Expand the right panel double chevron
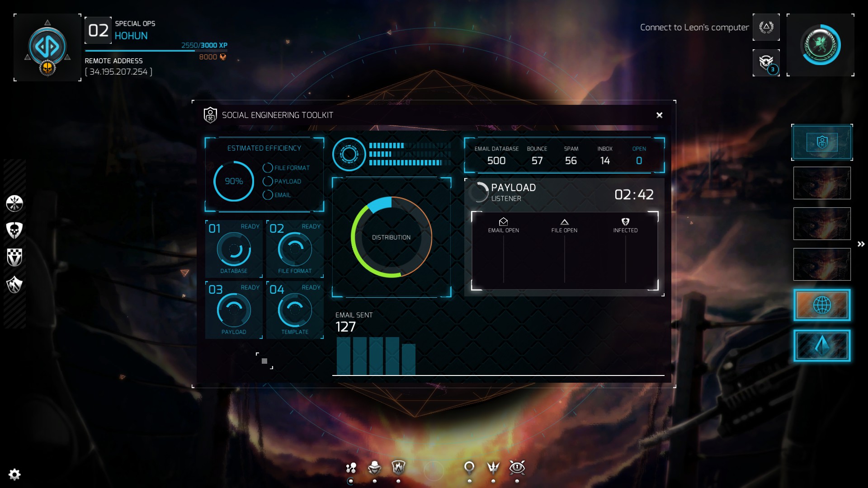 [861, 244]
